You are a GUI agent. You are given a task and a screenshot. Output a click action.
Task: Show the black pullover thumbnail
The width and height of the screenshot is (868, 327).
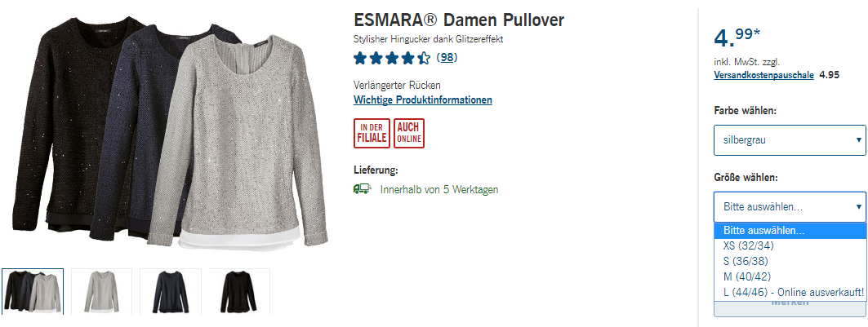[239, 291]
